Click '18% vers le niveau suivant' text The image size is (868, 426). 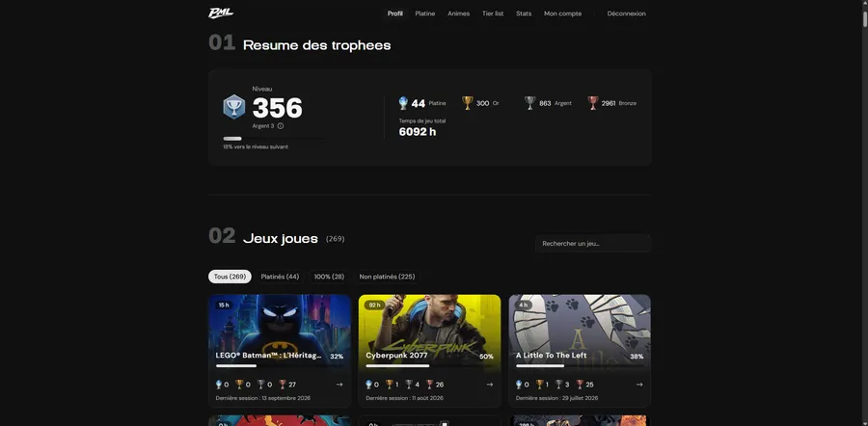[256, 147]
